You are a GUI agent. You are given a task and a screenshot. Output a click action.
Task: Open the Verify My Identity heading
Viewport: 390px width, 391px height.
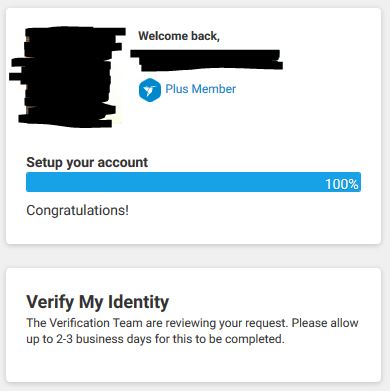click(x=98, y=302)
